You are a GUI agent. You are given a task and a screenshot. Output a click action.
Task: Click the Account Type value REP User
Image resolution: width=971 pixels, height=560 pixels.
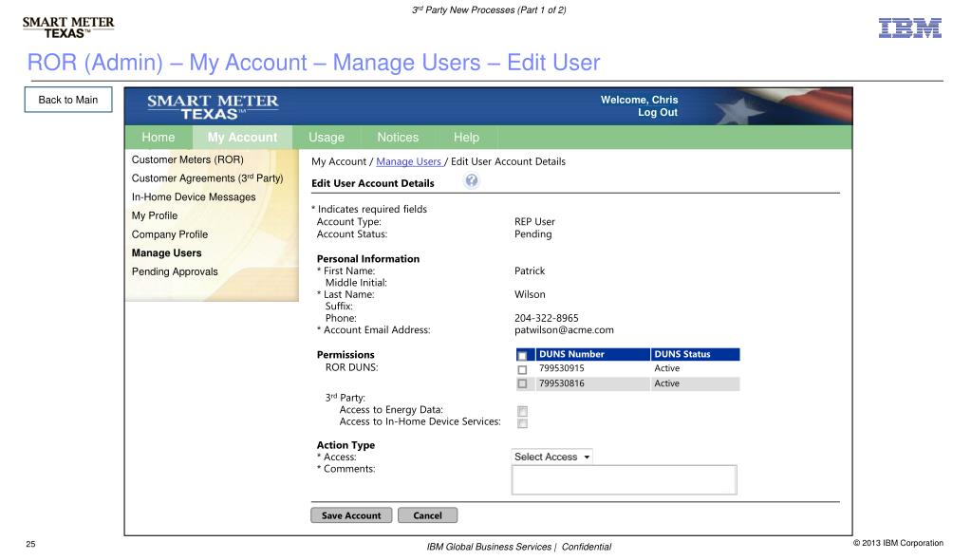[x=535, y=222]
